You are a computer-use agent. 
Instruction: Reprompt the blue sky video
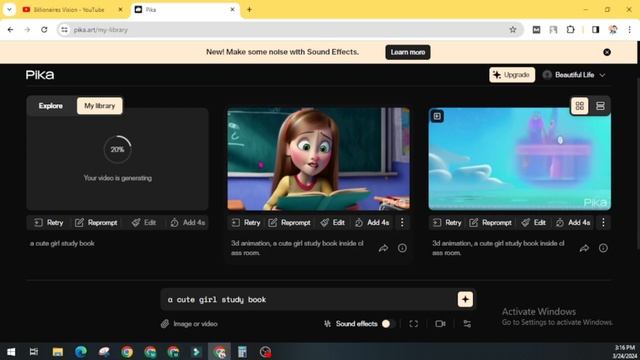(x=491, y=222)
